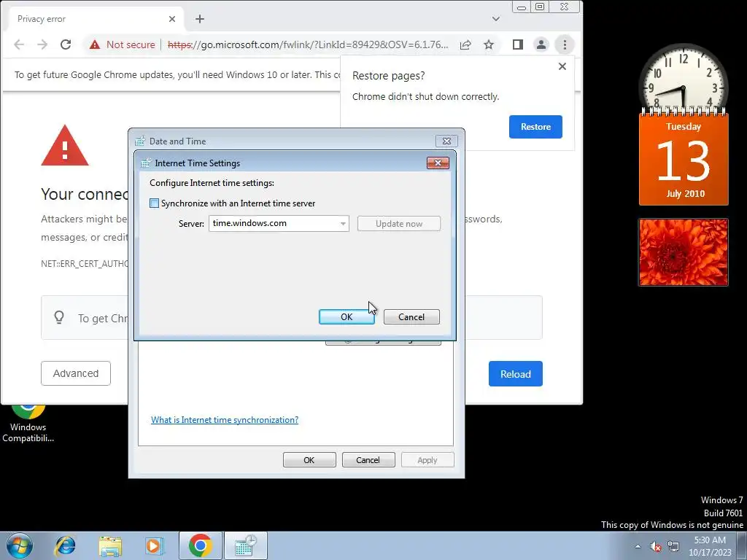Click the analog clock gadget
The image size is (747, 560).
[683, 77]
